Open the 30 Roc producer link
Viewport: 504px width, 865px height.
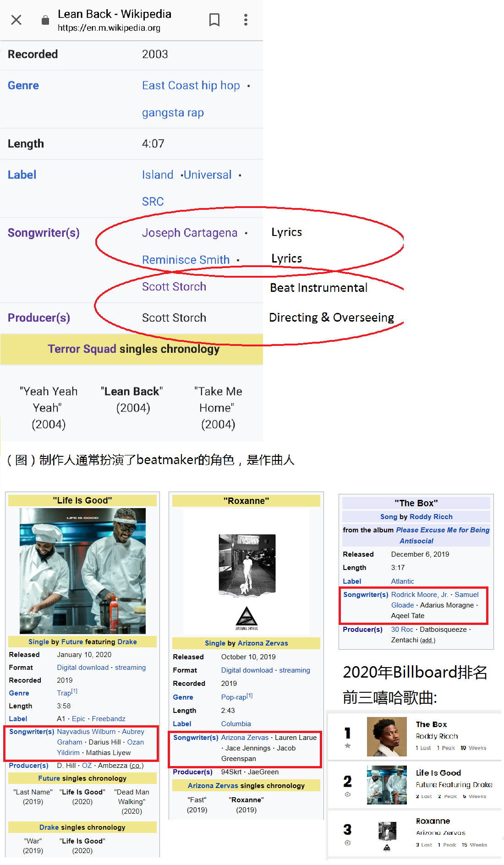point(402,630)
